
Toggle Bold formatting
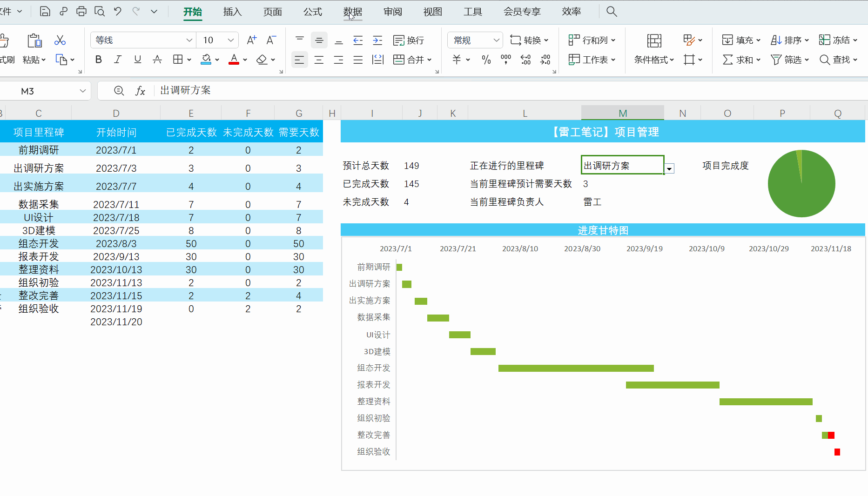coord(98,60)
